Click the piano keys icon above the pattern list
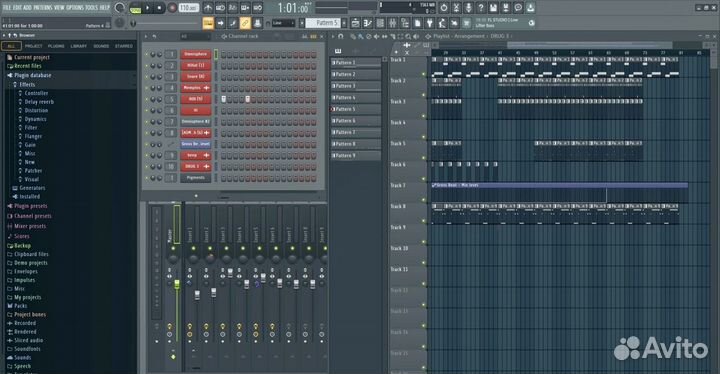Image resolution: width=720 pixels, height=374 pixels. point(338,51)
